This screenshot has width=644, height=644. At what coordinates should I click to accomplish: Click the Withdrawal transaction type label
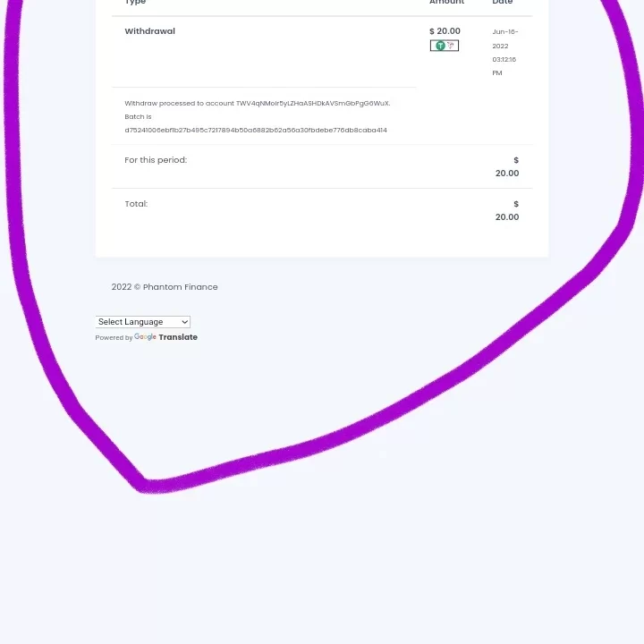pos(149,31)
